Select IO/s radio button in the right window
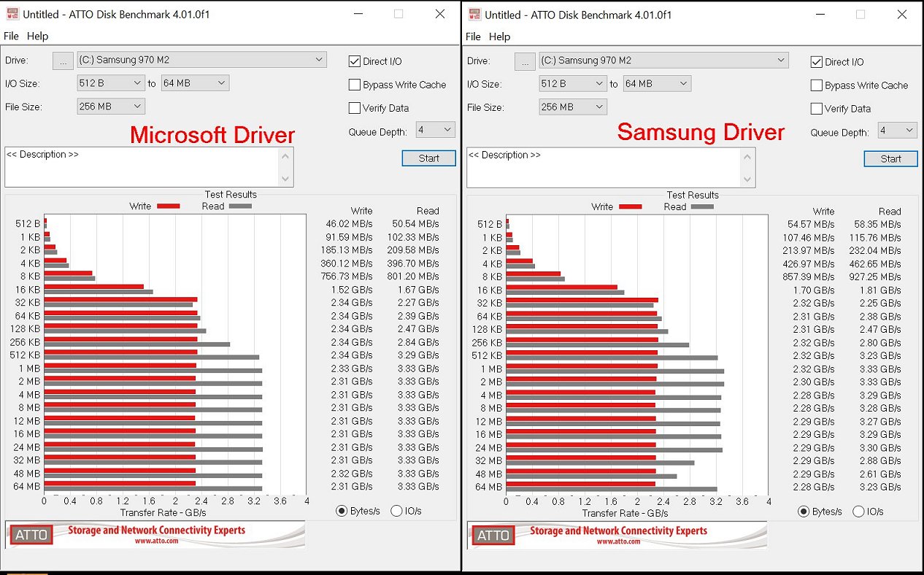This screenshot has height=575, width=924. click(x=858, y=512)
